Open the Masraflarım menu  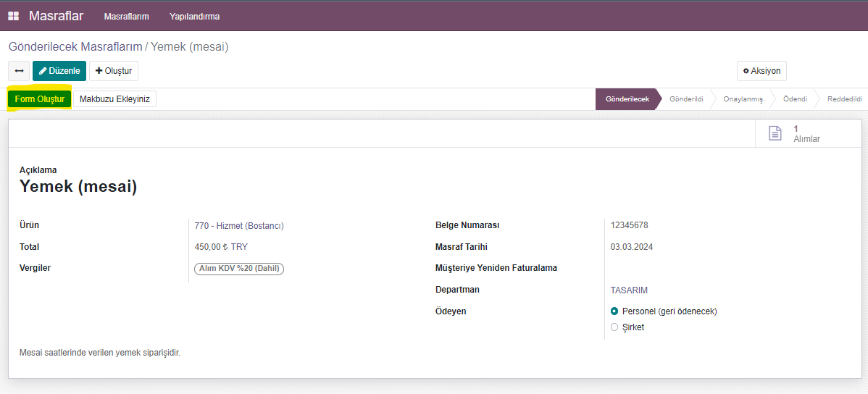coord(126,16)
